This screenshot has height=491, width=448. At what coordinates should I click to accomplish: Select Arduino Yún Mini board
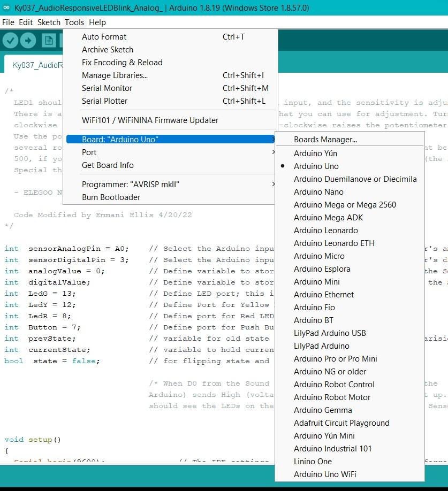click(350, 436)
